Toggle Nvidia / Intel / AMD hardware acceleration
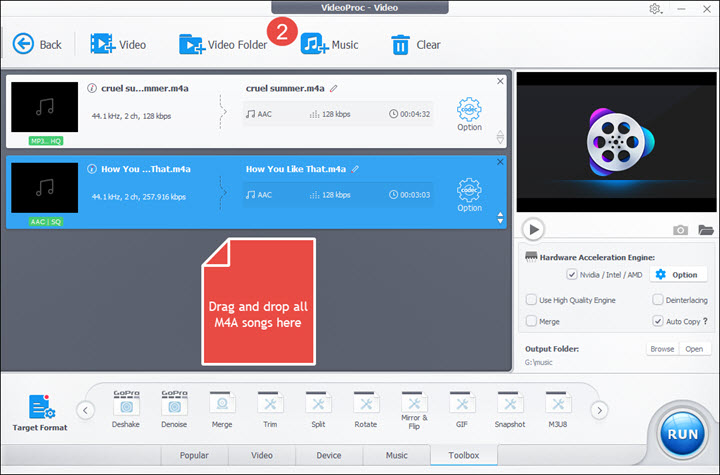The width and height of the screenshot is (720, 475). pos(572,275)
